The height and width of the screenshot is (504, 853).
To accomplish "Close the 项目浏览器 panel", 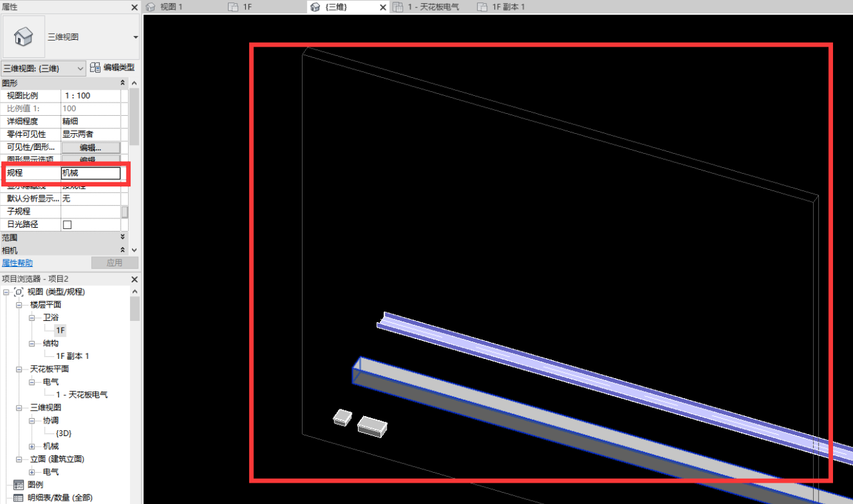I will pos(134,279).
